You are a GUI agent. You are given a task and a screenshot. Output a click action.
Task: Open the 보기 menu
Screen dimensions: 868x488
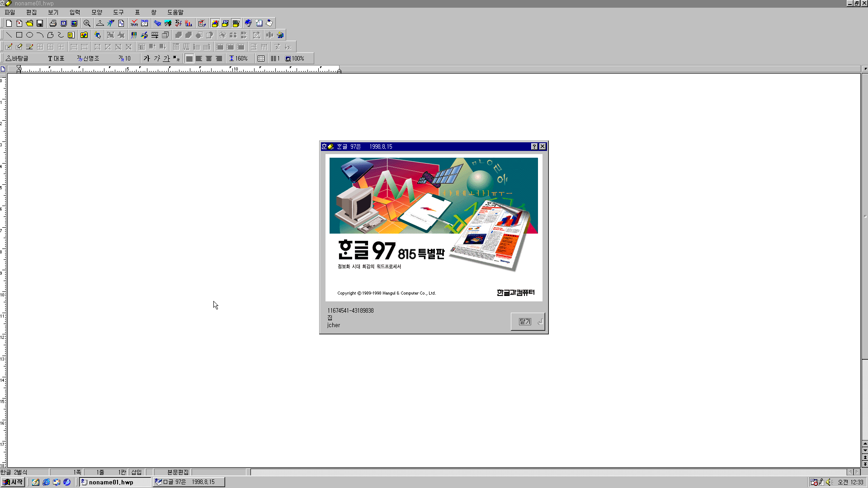(x=53, y=12)
